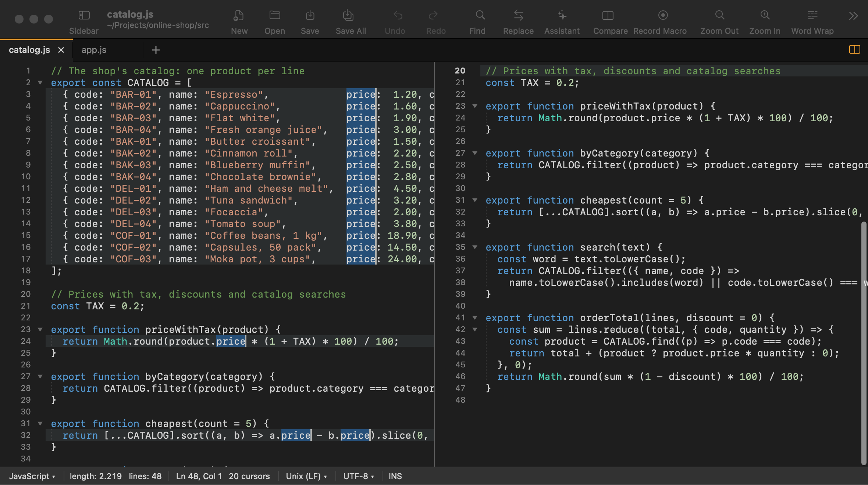Click "Moka pot, 3 cups" string
Image resolution: width=868 pixels, height=485 pixels.
pos(257,259)
